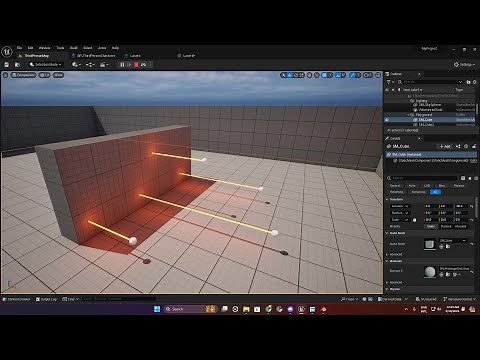Image resolution: width=480 pixels, height=360 pixels.
Task: Select the General filter in Details
Action: [395, 186]
